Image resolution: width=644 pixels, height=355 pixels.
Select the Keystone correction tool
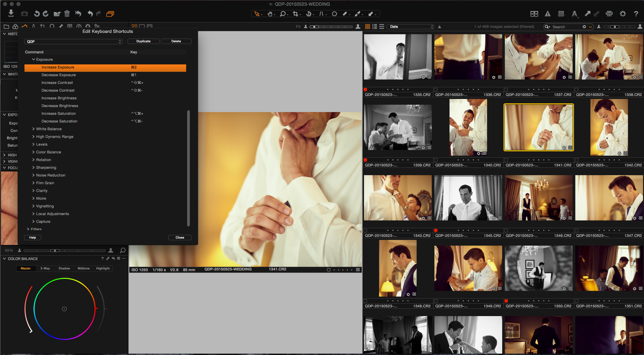point(322,14)
